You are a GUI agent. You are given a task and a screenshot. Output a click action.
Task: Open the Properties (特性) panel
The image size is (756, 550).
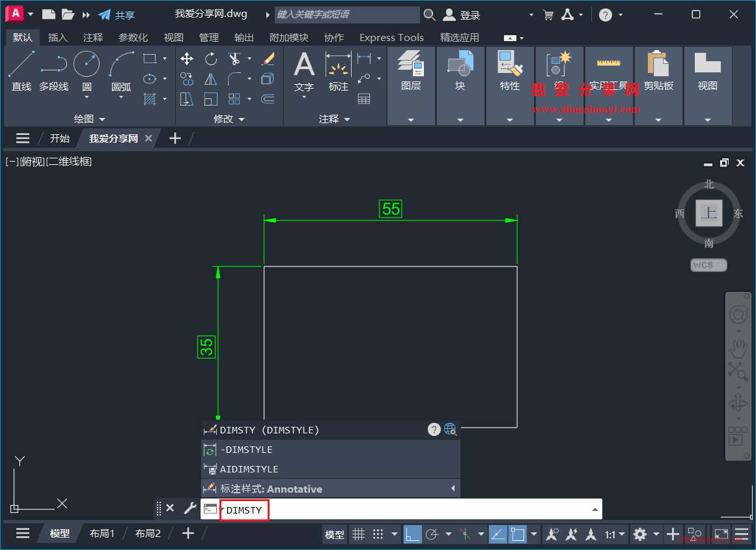tap(510, 85)
